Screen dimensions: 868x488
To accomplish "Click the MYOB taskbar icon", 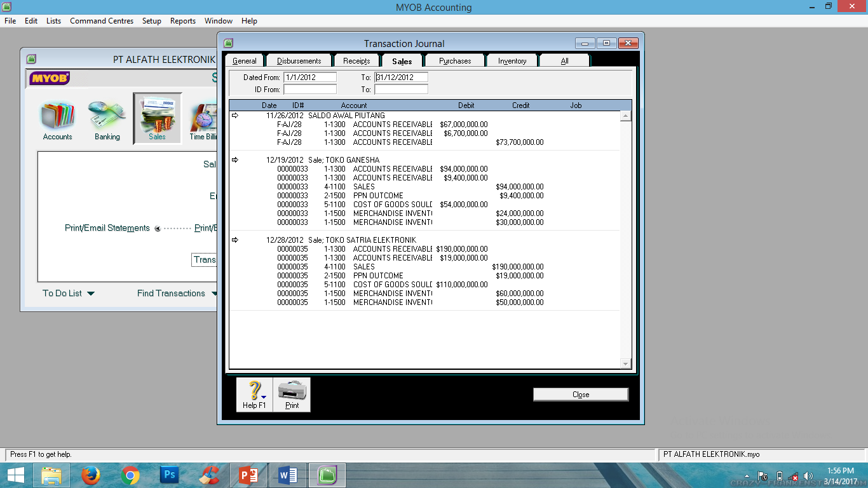I will coord(327,475).
